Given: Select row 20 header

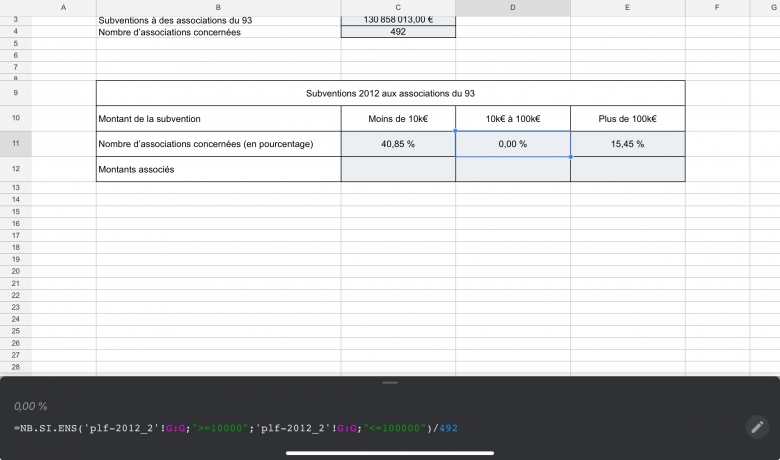Looking at the screenshot, I should [x=16, y=272].
